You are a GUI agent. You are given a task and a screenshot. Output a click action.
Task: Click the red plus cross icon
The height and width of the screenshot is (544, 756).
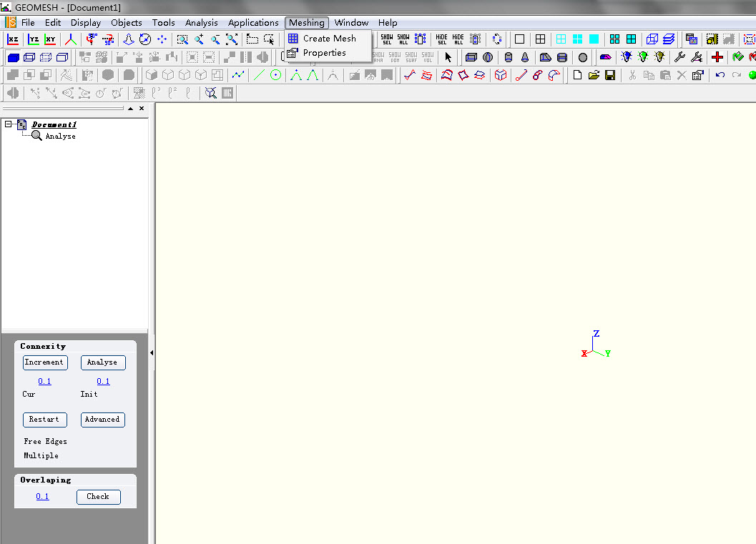[717, 57]
